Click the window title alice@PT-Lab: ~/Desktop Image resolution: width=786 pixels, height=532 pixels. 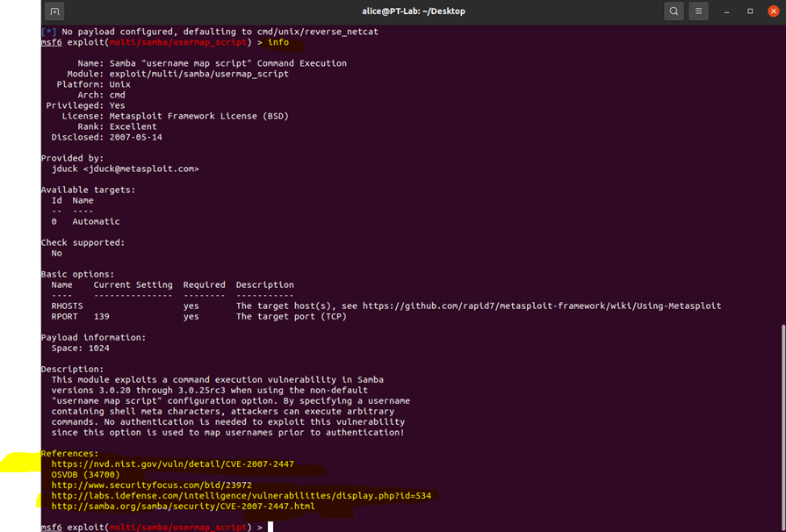tap(414, 11)
